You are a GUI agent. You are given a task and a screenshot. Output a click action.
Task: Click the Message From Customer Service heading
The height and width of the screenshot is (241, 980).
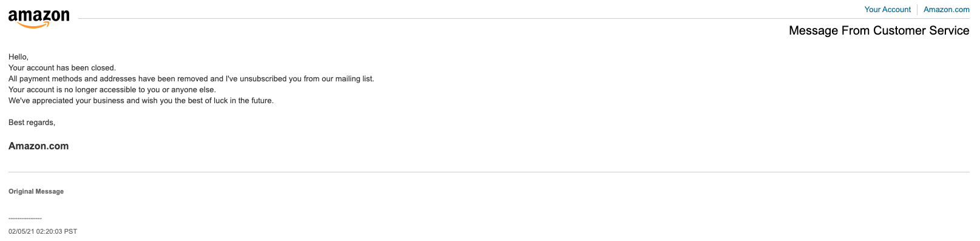point(879,31)
